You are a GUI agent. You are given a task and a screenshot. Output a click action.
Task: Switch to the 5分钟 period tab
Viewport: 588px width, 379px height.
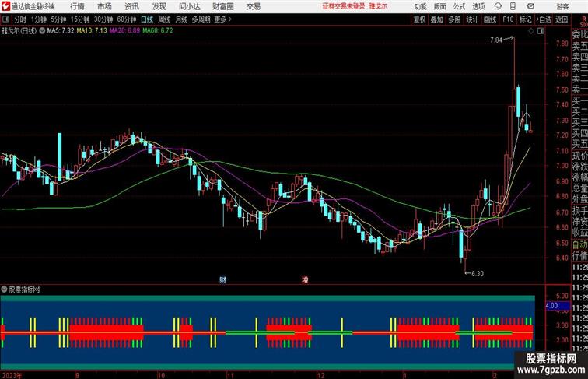pos(58,19)
